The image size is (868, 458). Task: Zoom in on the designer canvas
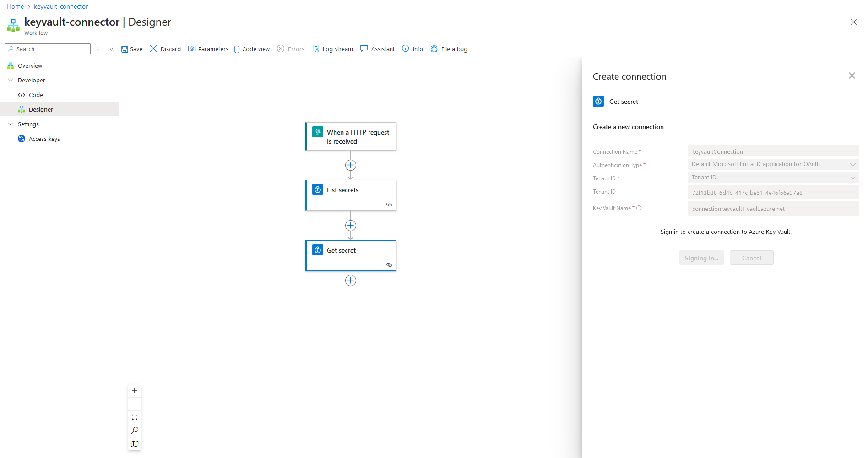(135, 391)
